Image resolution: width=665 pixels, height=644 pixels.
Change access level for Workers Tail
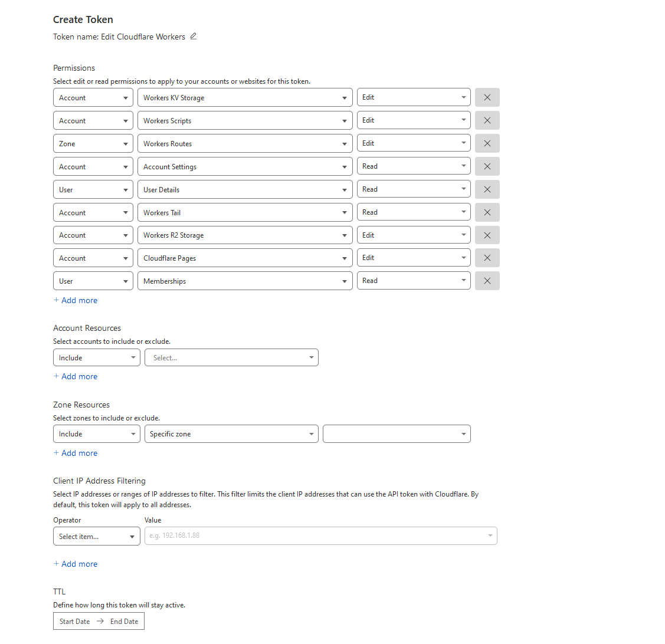[x=414, y=212]
